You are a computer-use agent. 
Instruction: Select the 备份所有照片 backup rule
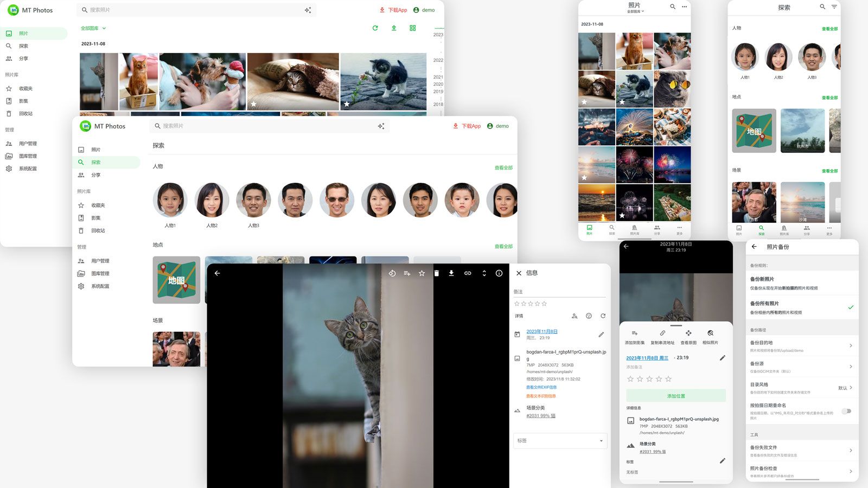coord(797,307)
